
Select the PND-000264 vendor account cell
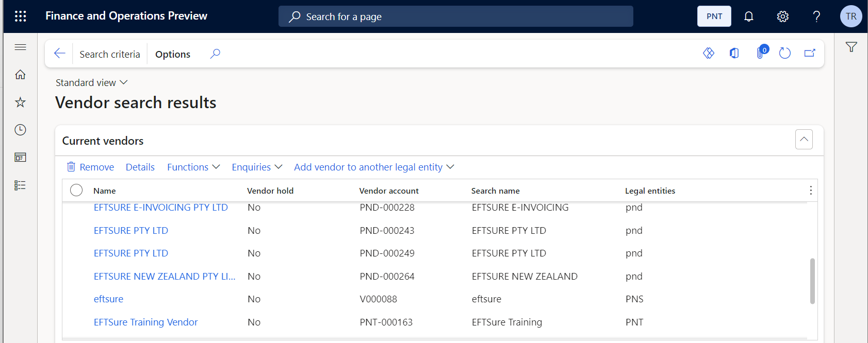[387, 277]
